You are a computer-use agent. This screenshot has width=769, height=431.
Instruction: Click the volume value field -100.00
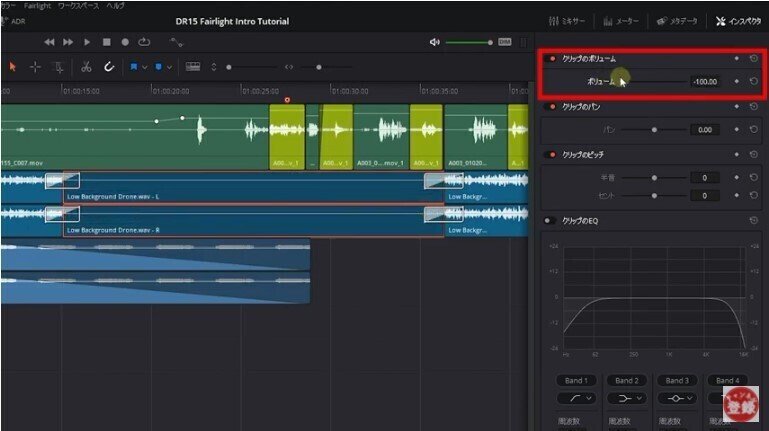[x=705, y=81]
